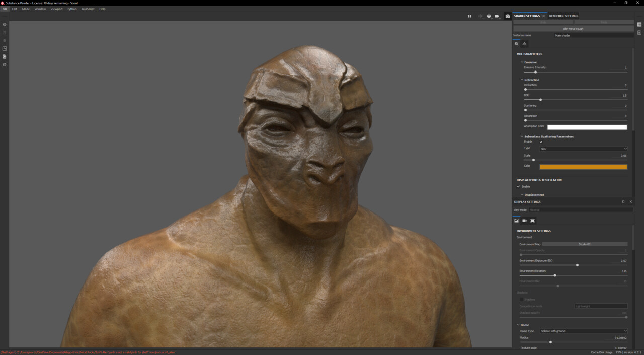Click the second dock icon on the far right strip
Viewport: 644px width, 355px height.
tap(639, 32)
